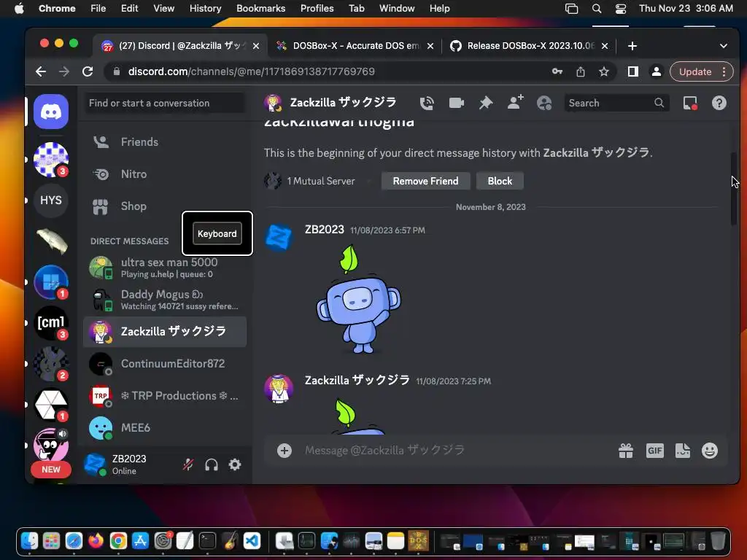Click the NEW unread mentions pill
Image resolution: width=747 pixels, height=560 pixels.
pyautogui.click(x=51, y=470)
